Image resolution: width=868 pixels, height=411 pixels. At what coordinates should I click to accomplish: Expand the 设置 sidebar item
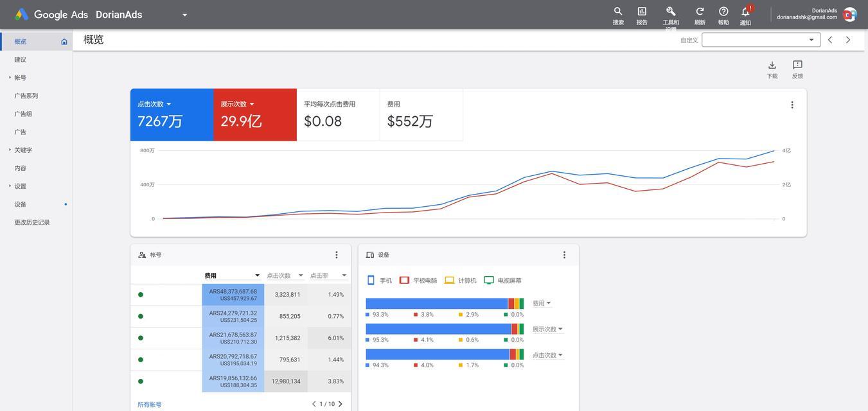10,186
